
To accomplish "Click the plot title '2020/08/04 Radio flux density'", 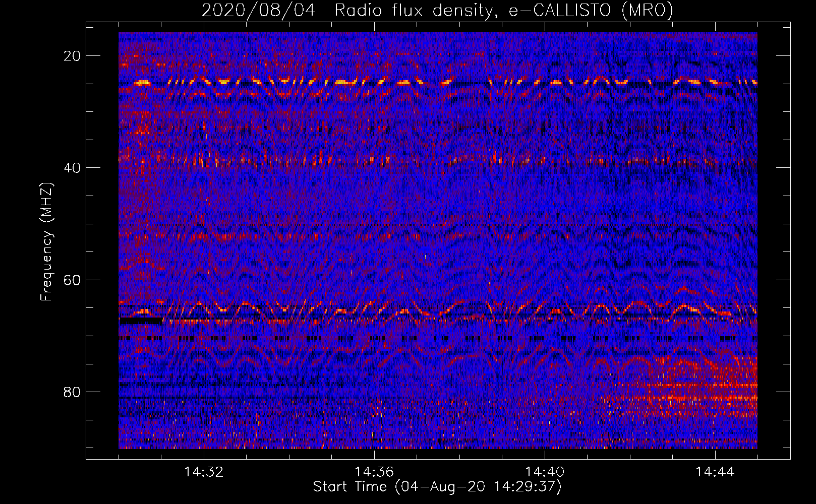I will click(437, 10).
